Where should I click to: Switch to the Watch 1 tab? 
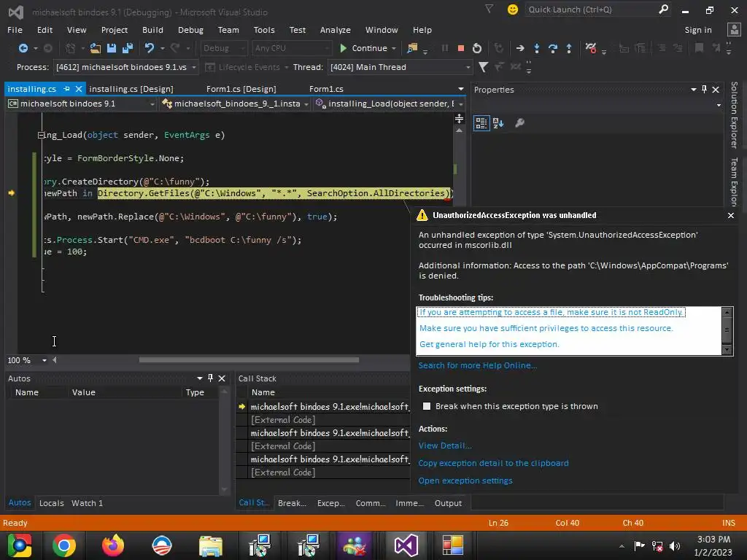[88, 503]
